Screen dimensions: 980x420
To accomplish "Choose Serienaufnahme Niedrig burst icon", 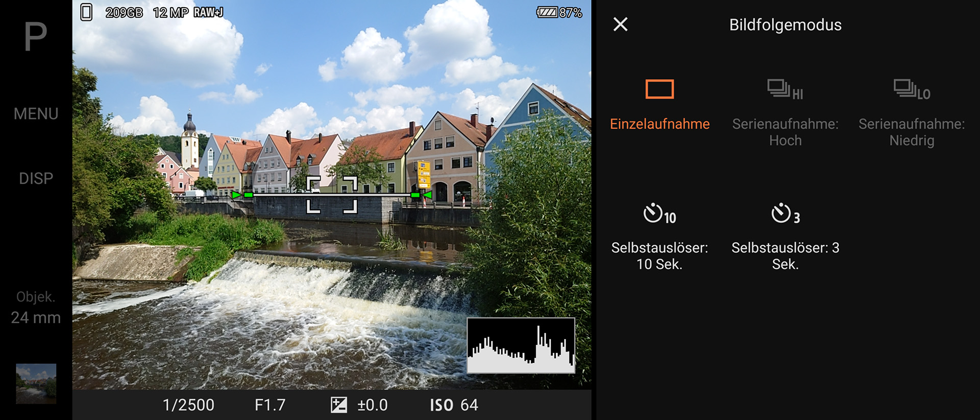I will pyautogui.click(x=912, y=89).
